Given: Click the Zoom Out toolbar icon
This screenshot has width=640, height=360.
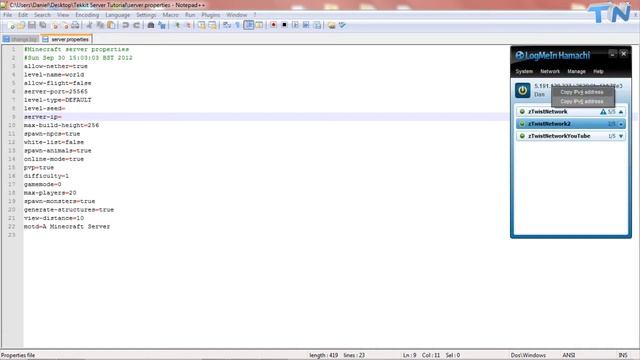Looking at the screenshot, I should point(188,25).
